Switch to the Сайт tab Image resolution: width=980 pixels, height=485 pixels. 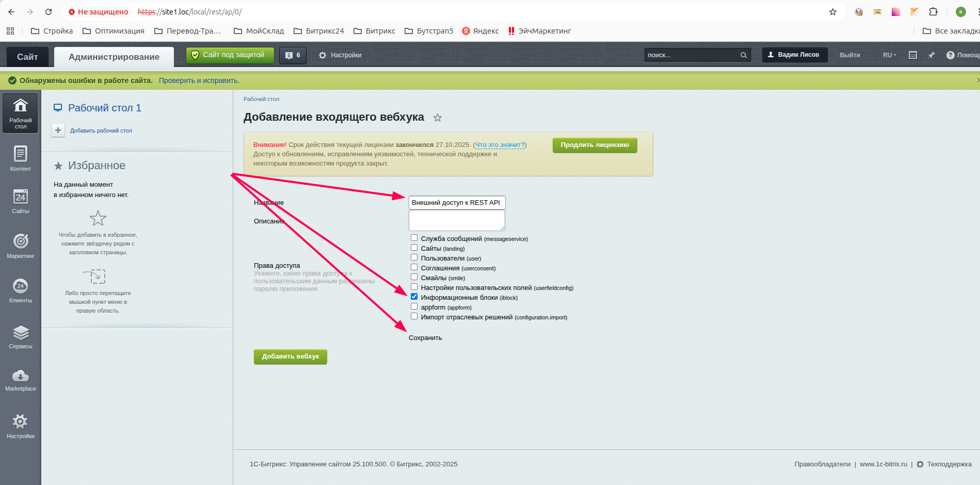(x=27, y=57)
